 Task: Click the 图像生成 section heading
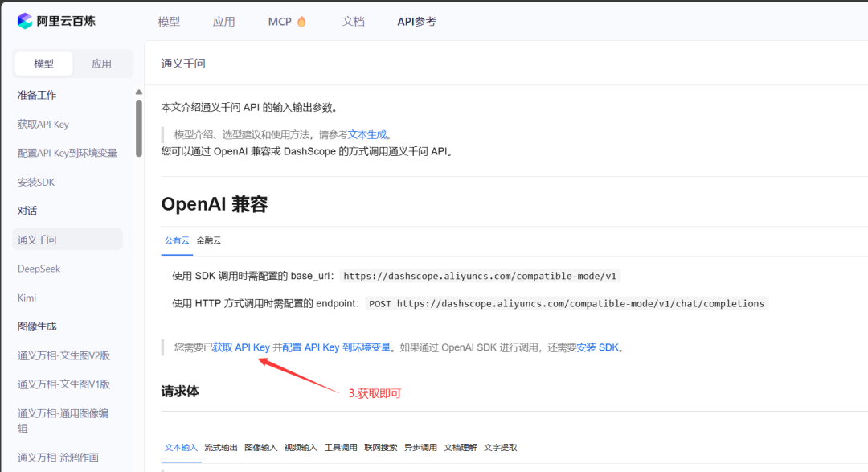(x=36, y=326)
